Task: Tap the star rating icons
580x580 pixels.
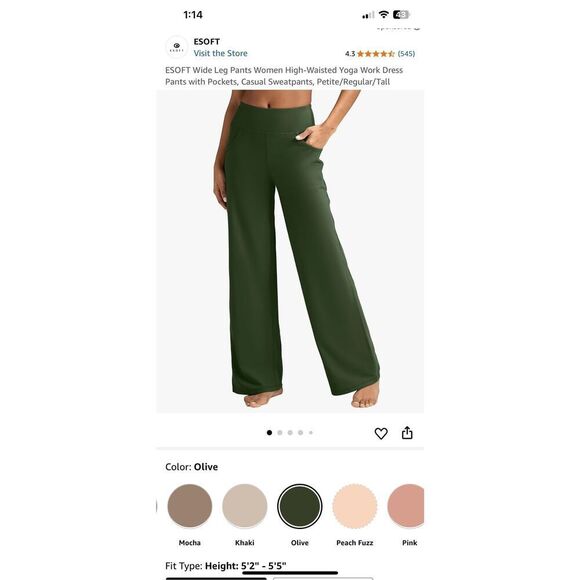Action: coord(376,54)
